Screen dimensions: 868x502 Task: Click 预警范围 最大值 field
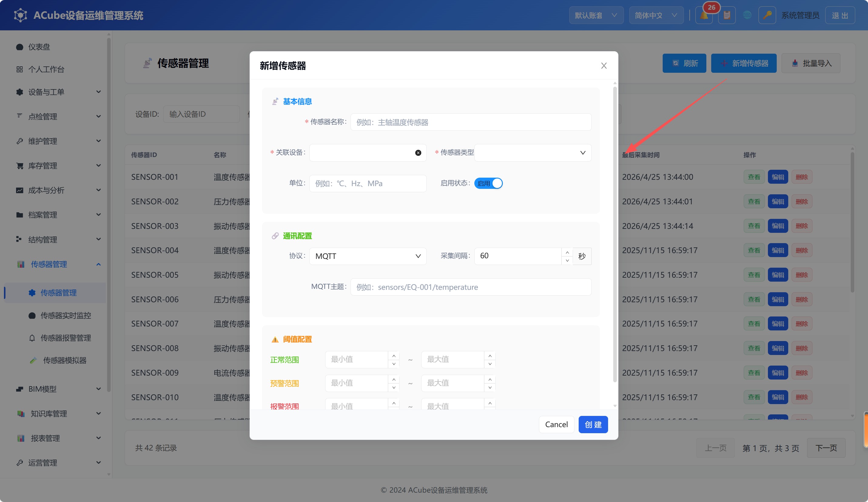point(453,383)
